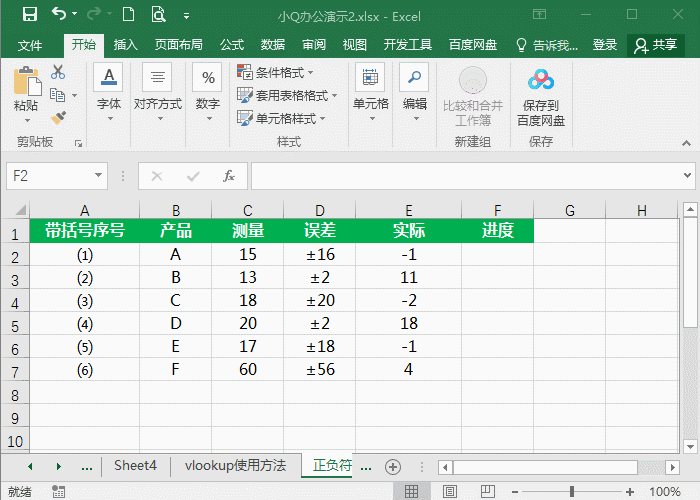Image resolution: width=700 pixels, height=500 pixels.
Task: Select the Format Painter brush icon
Action: pos(58,118)
